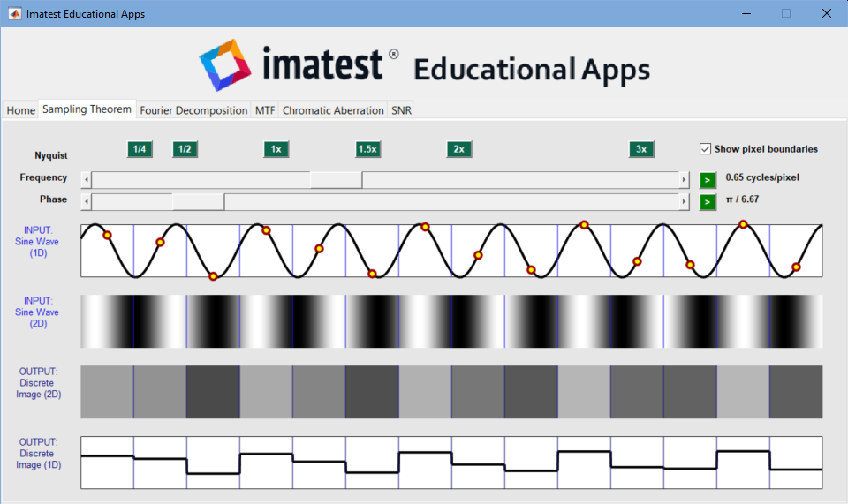Click the Frequency slider left arrow
The image size is (848, 504).
tap(86, 180)
